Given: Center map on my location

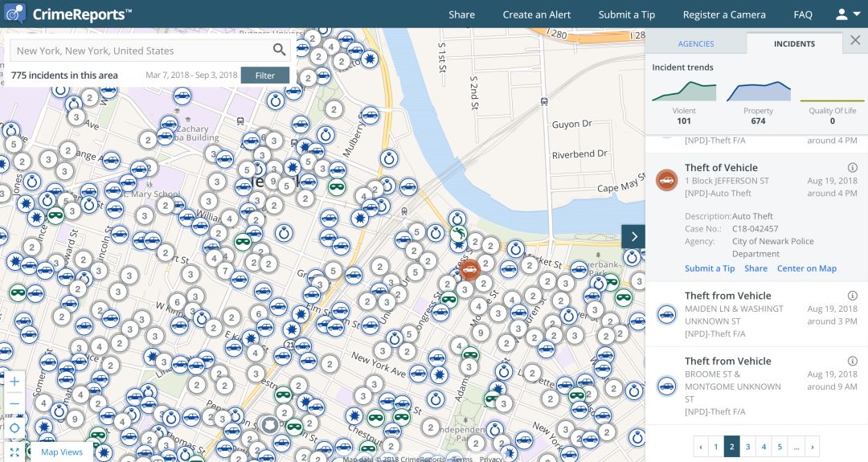Looking at the screenshot, I should point(14,427).
